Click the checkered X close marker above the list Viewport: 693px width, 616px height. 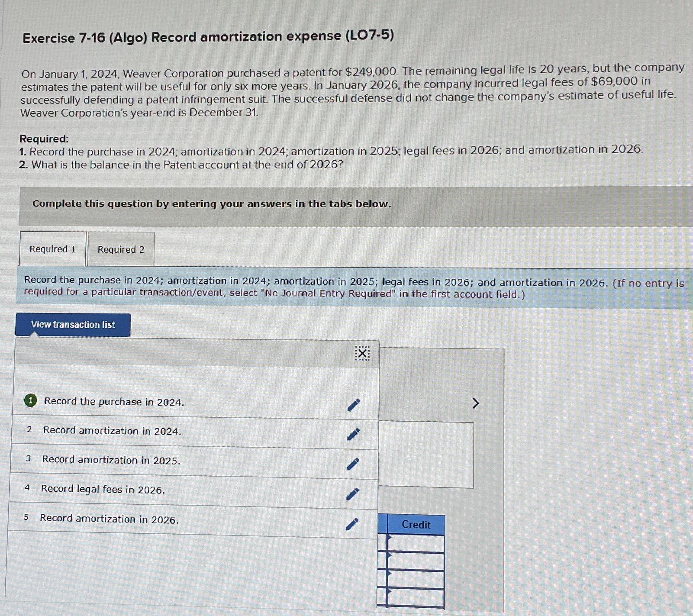[x=363, y=354]
